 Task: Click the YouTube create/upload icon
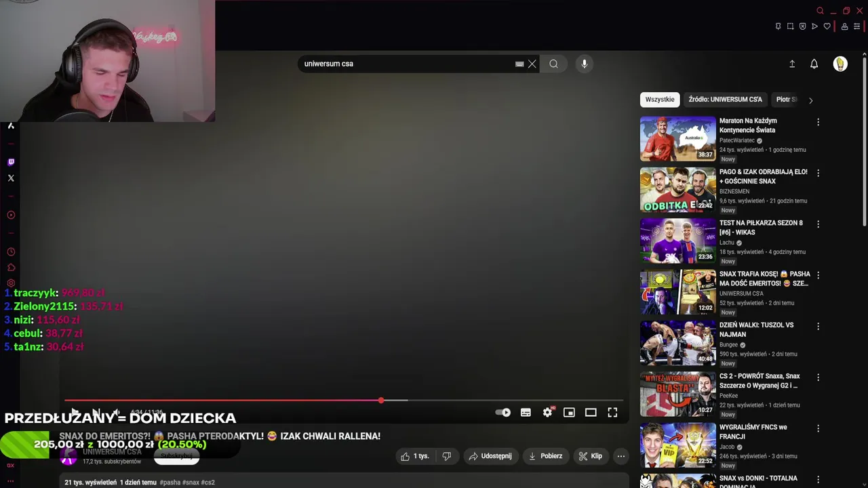[x=792, y=64]
